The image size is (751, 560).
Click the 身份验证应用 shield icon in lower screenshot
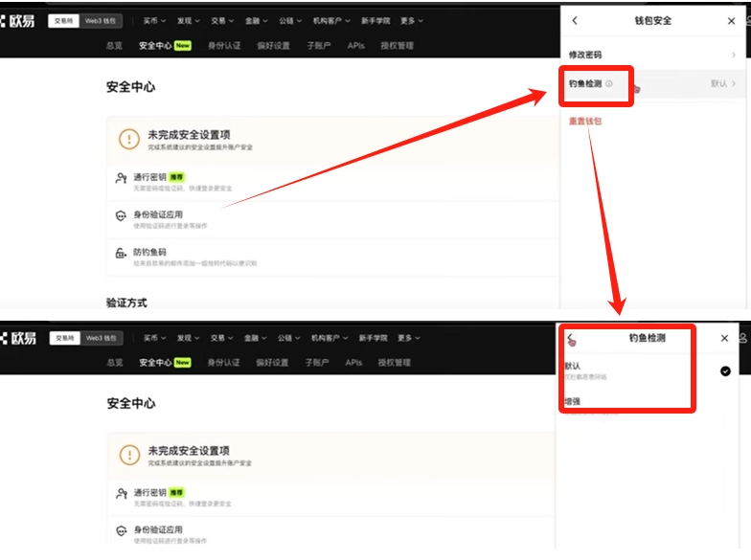coord(122,530)
